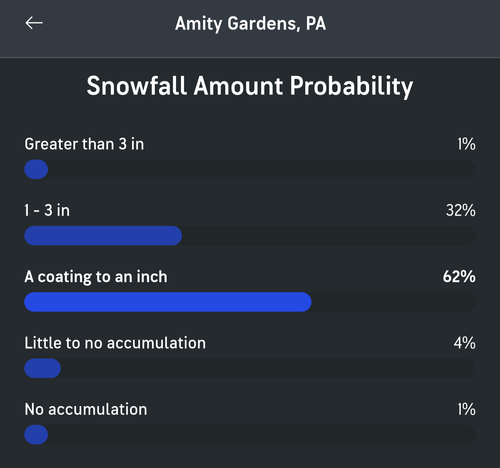
Task: Click the No accumulation bar fill
Action: (36, 435)
